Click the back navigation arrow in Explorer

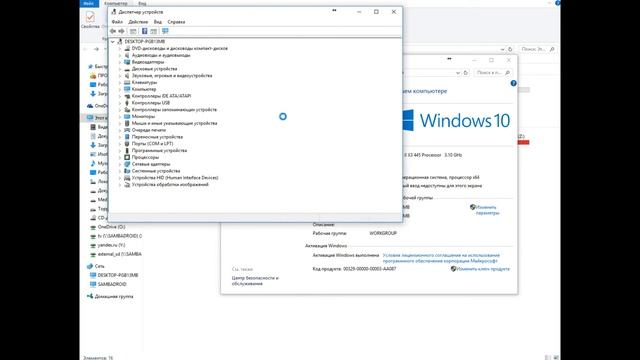(x=85, y=49)
